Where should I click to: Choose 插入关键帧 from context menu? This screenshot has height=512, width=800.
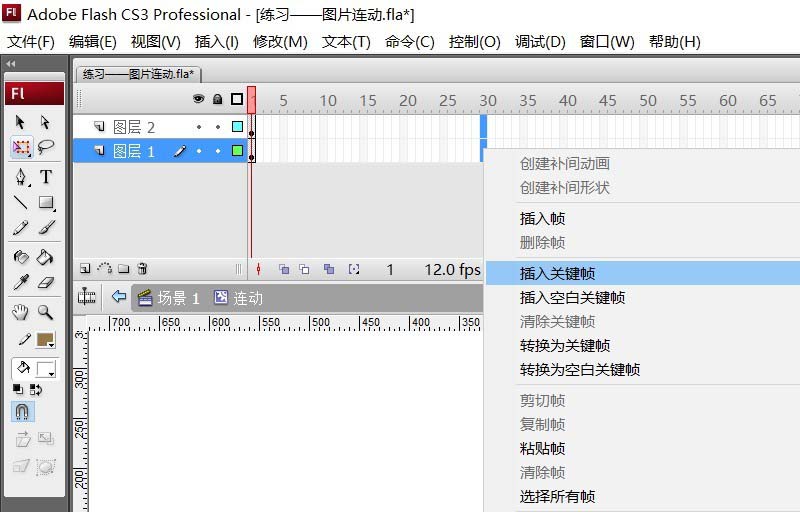coord(643,273)
